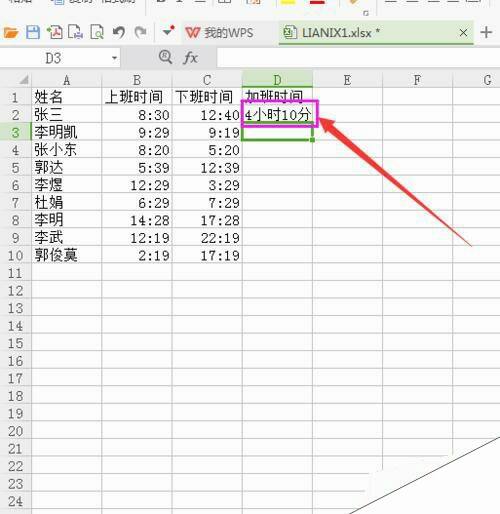Open the quick access toolbar dropdown

[x=168, y=31]
